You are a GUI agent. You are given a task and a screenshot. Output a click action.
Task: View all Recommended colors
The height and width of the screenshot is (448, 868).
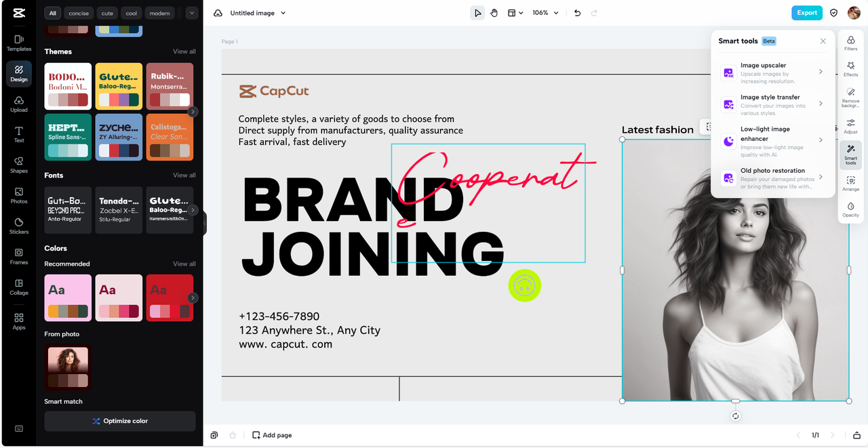[x=184, y=264]
